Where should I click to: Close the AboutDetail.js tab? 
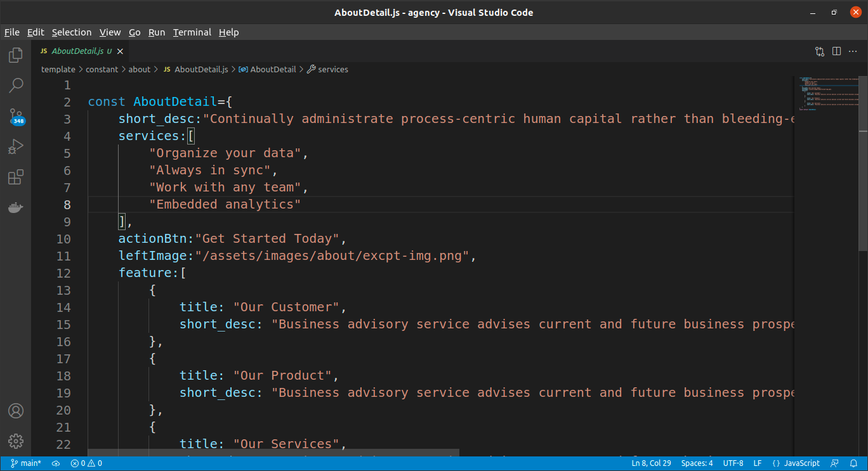click(120, 51)
